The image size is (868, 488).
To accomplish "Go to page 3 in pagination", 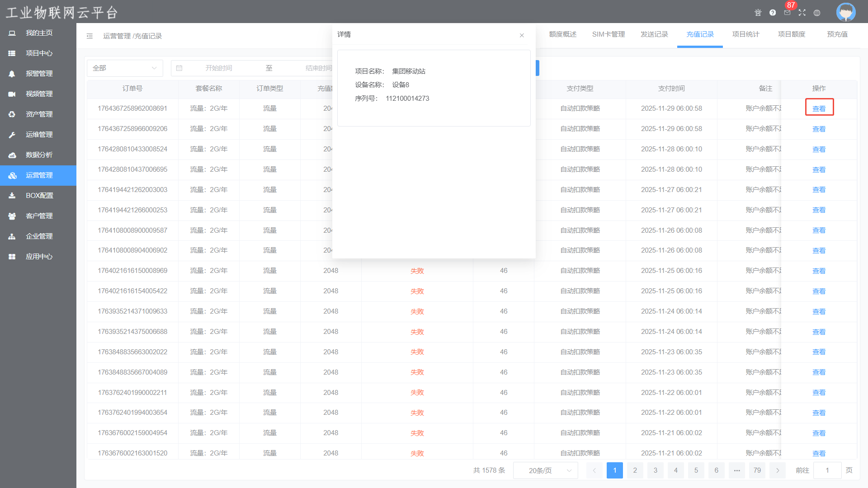I will (655, 470).
